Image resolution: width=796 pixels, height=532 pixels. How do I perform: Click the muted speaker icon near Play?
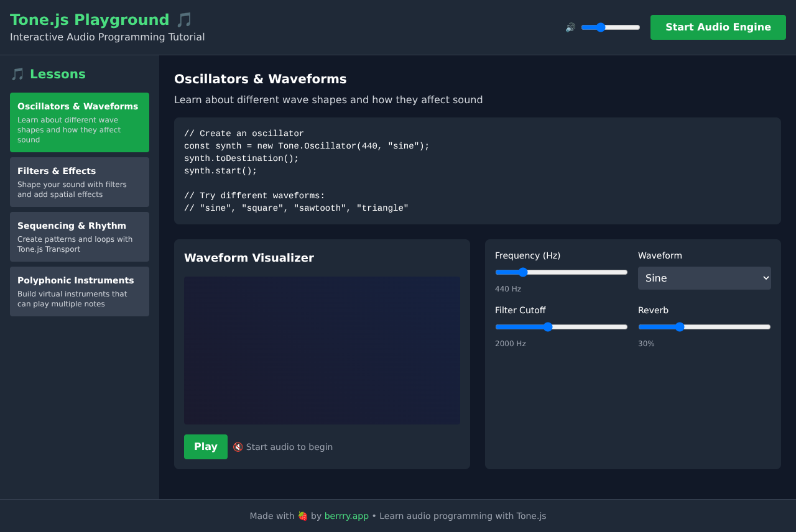238,447
